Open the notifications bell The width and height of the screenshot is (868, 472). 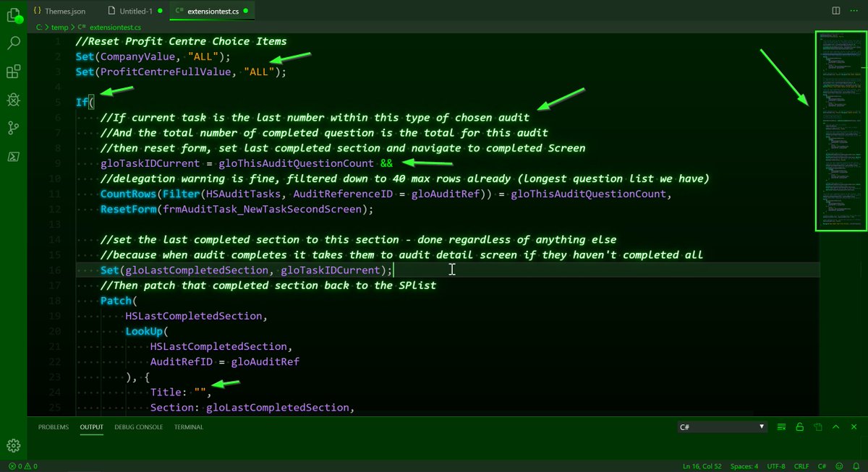pos(855,466)
